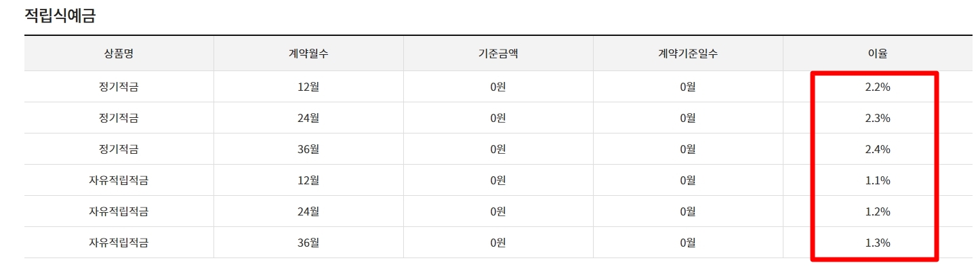Click the 계약기준일수 column header
The image size is (980, 267).
pyautogui.click(x=688, y=54)
